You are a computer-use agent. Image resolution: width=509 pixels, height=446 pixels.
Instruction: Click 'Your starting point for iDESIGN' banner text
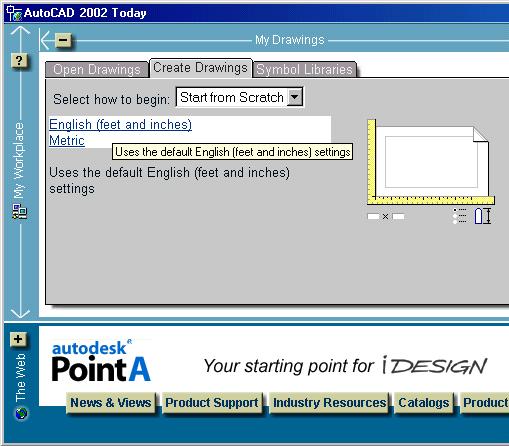pos(345,366)
